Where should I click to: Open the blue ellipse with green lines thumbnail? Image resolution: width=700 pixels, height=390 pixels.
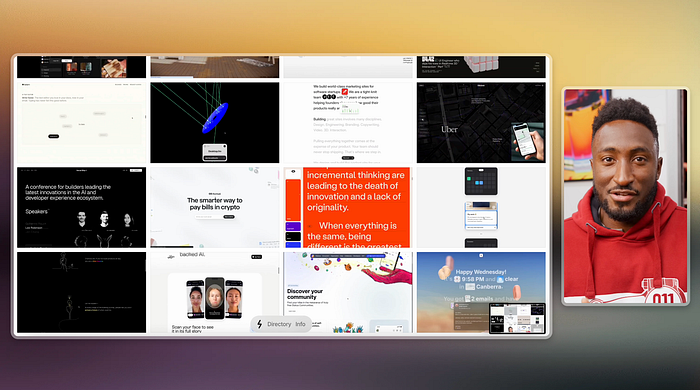click(215, 123)
